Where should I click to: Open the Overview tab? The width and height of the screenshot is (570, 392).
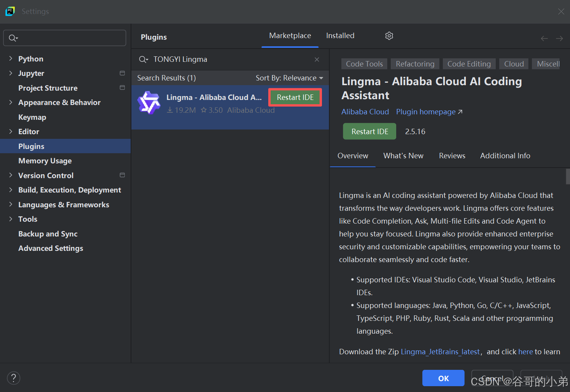point(353,156)
